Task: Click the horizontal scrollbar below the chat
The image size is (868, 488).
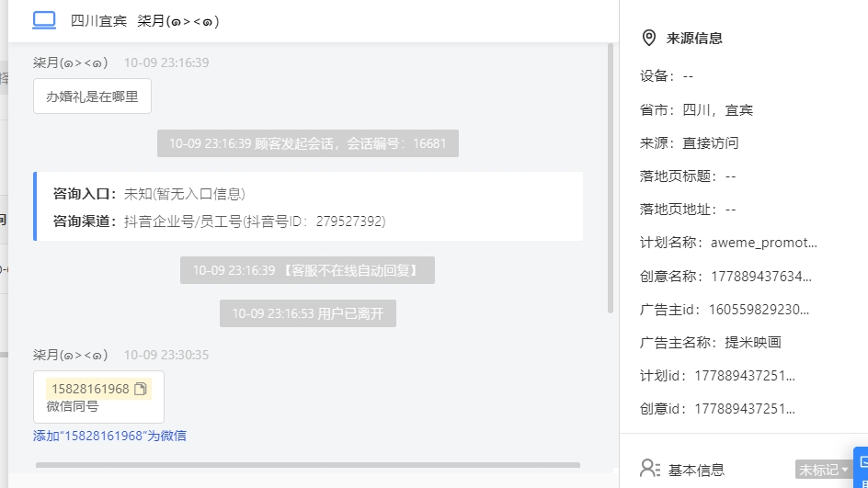Action: pos(308,465)
